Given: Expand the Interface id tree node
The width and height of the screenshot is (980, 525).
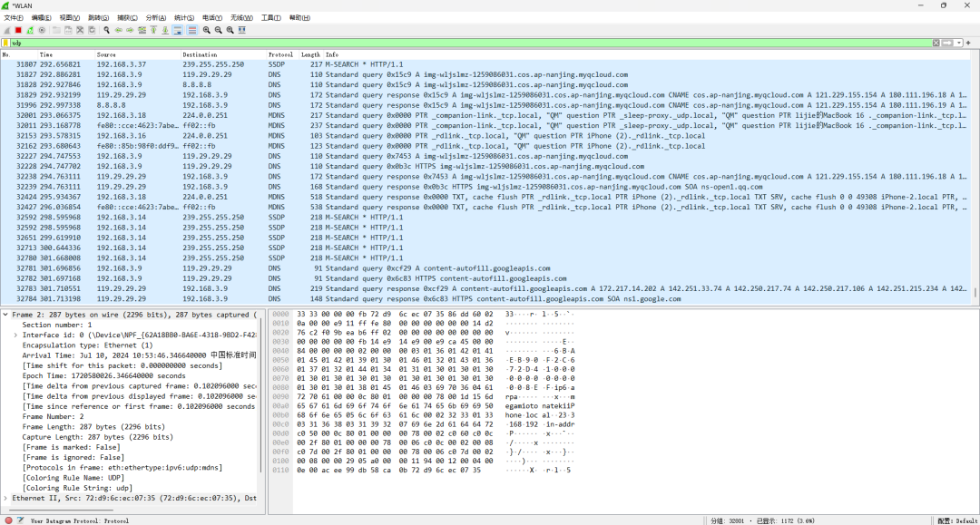Looking at the screenshot, I should pos(15,335).
